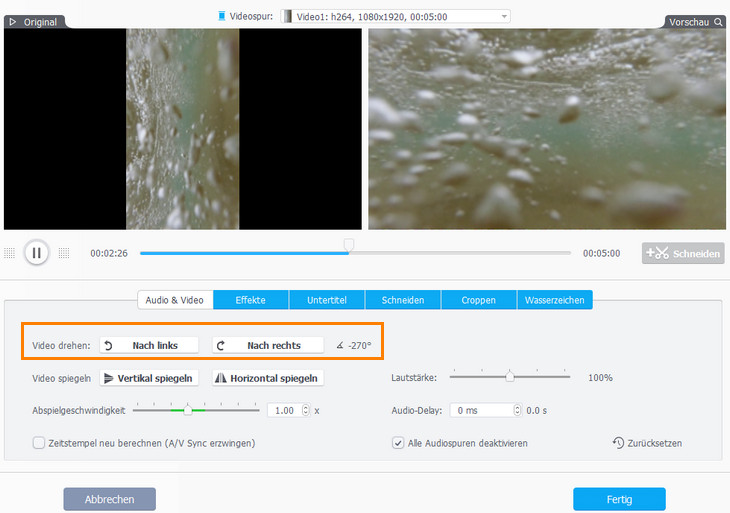
Task: Open the Schneiden tab
Action: pos(403,300)
